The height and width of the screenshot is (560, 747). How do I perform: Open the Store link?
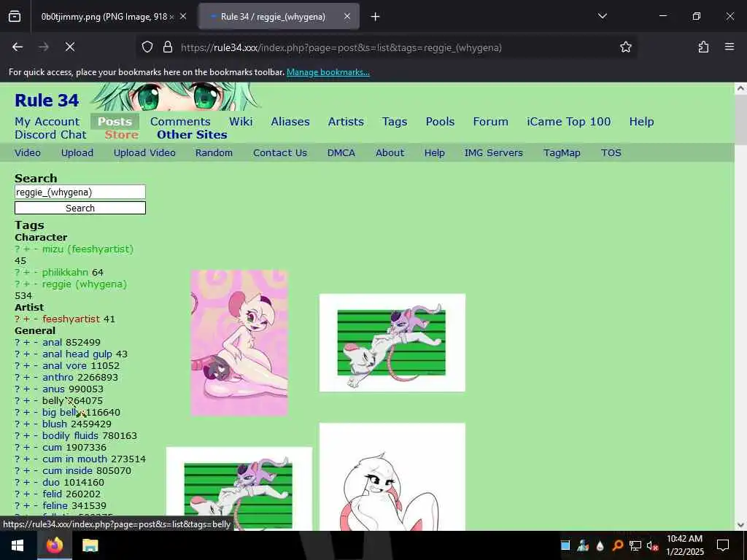122,135
